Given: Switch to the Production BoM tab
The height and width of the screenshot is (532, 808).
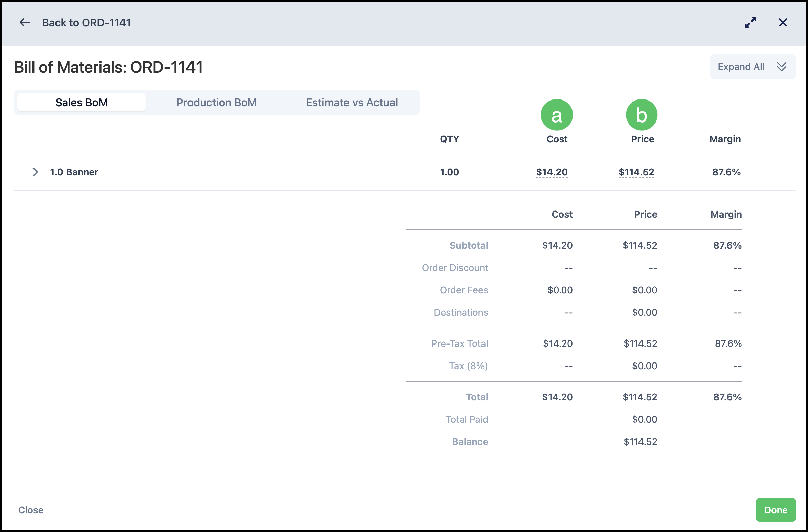Looking at the screenshot, I should (x=216, y=103).
